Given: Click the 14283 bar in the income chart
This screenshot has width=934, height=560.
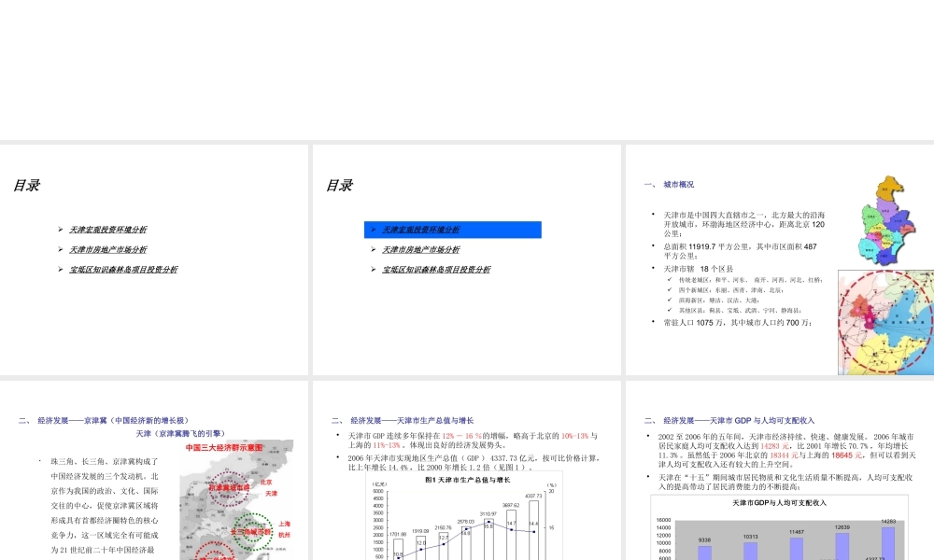Looking at the screenshot, I should coord(888,543).
